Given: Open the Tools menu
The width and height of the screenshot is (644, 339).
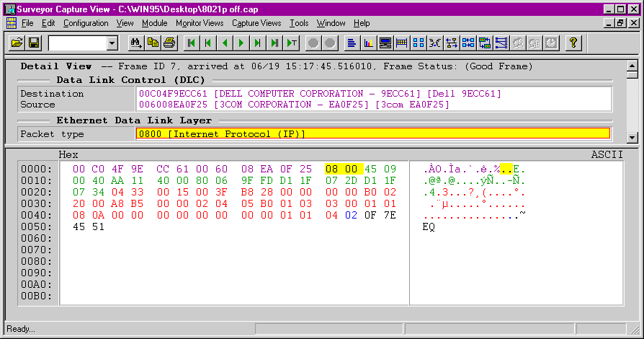Looking at the screenshot, I should (x=298, y=23).
